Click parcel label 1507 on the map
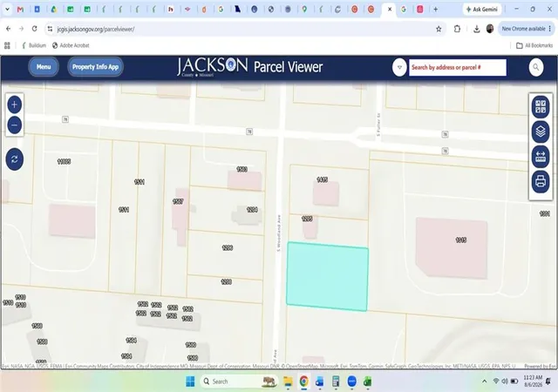 coord(178,202)
